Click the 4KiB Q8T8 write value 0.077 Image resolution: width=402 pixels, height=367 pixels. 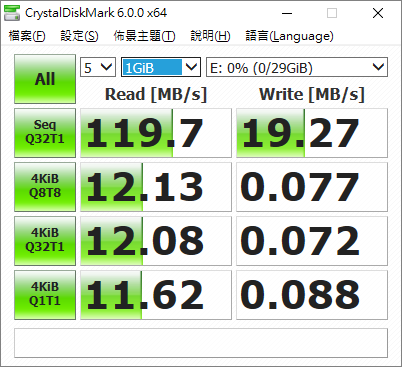tap(312, 187)
